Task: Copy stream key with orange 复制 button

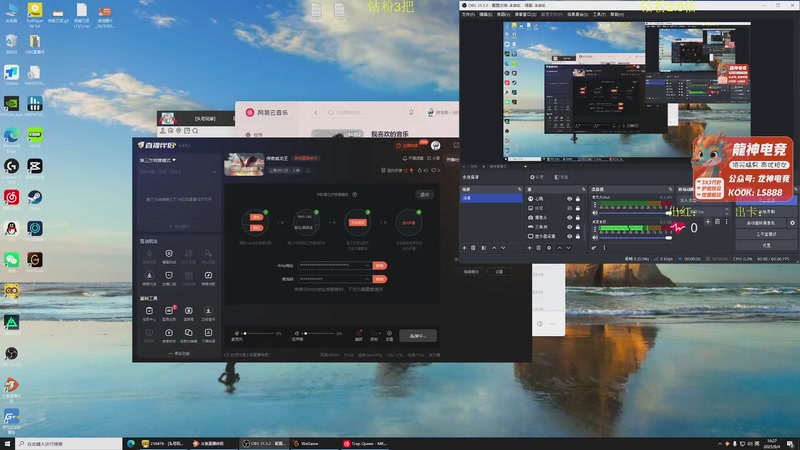Action: (380, 279)
